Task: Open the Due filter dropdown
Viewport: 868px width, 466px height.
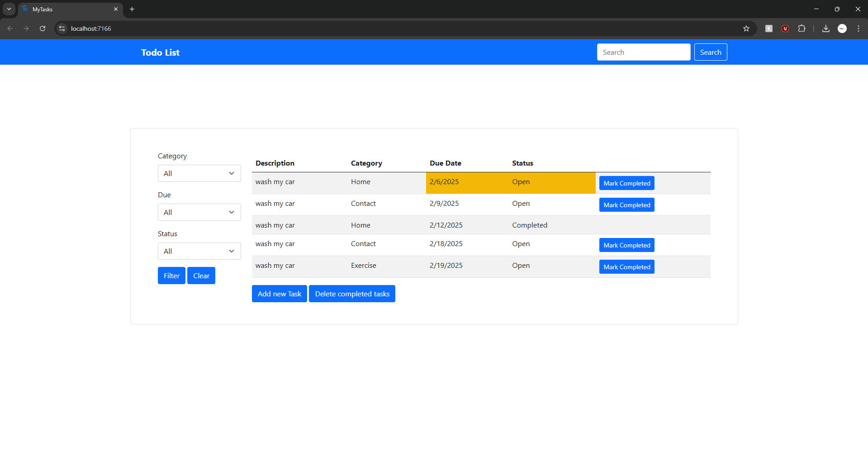Action: 199,212
